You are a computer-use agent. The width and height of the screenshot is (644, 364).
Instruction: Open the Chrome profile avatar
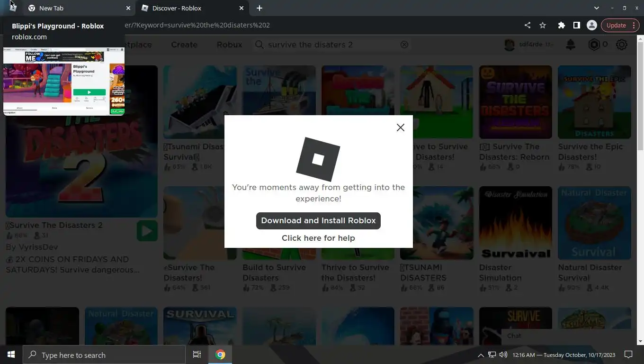[x=591, y=25]
